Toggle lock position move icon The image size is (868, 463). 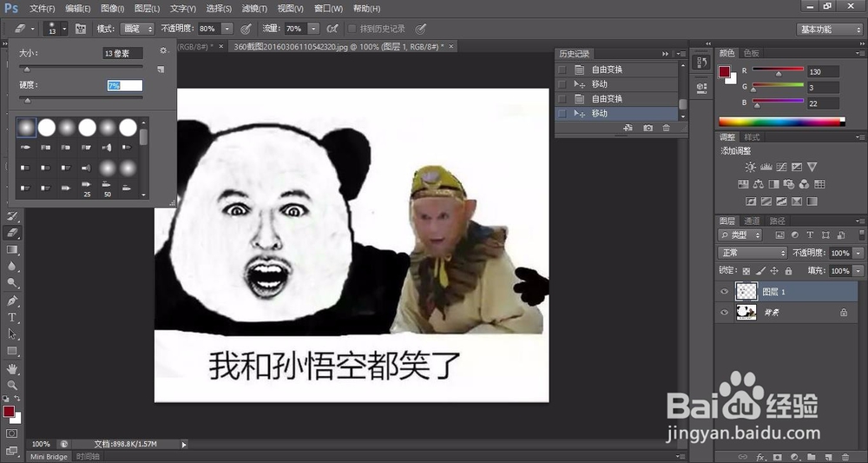coord(774,271)
